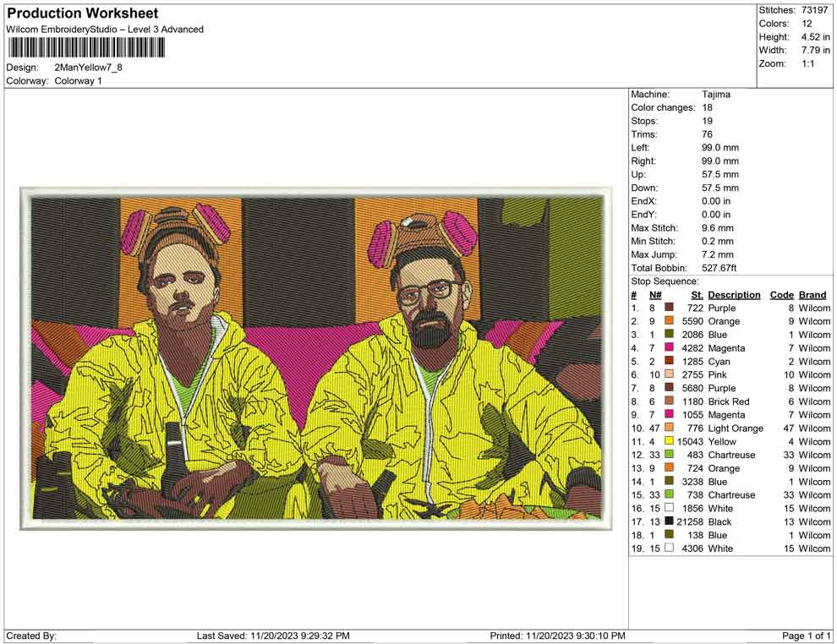Viewport: 837px width, 644px height.
Task: Click the 'Stop Sequence:' heading
Action: click(665, 281)
